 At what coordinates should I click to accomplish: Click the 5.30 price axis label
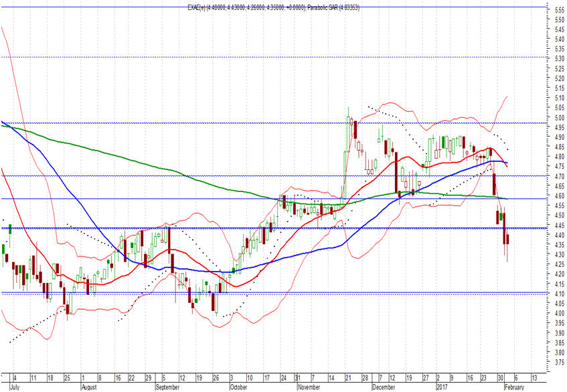[560, 59]
